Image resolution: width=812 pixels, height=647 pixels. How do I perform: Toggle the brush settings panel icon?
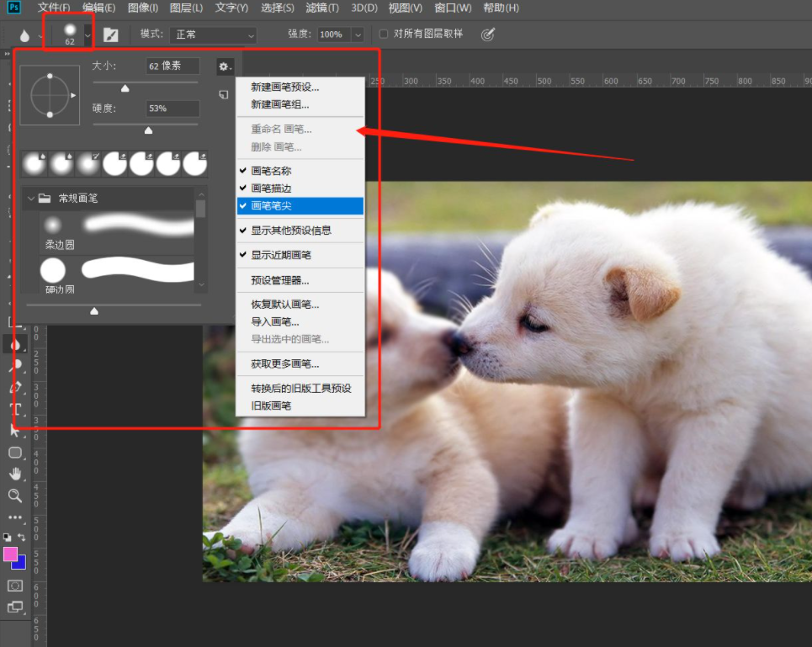(x=111, y=34)
